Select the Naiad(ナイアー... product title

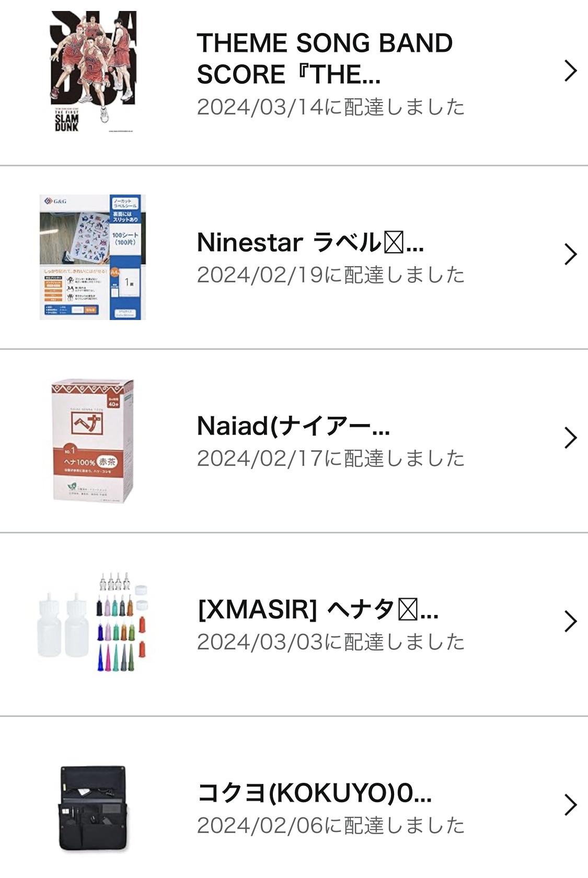[293, 426]
